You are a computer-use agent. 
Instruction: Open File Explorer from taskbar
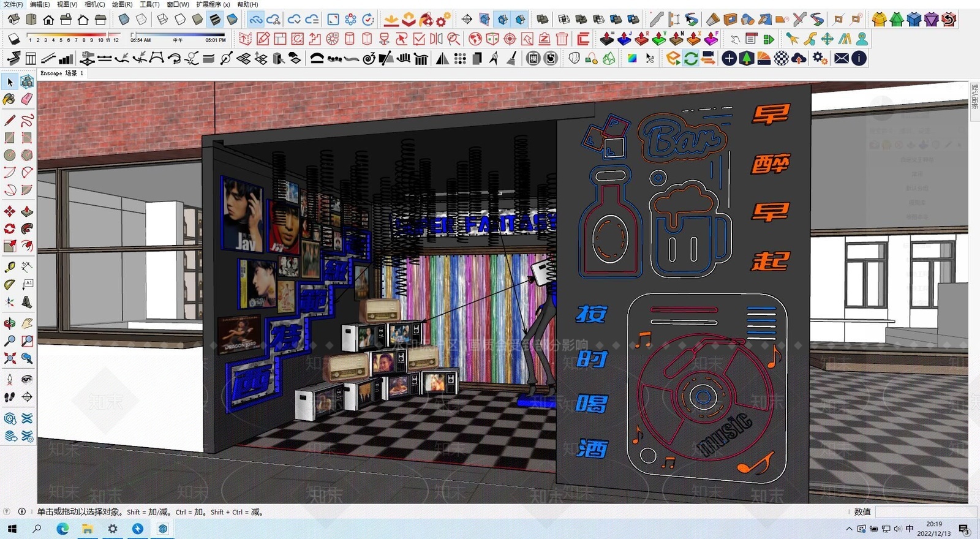[x=88, y=529]
